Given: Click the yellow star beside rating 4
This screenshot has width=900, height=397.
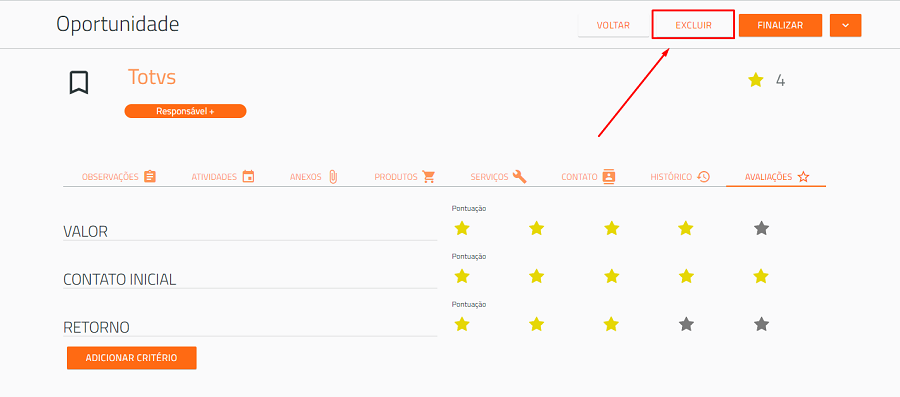Looking at the screenshot, I should [755, 80].
